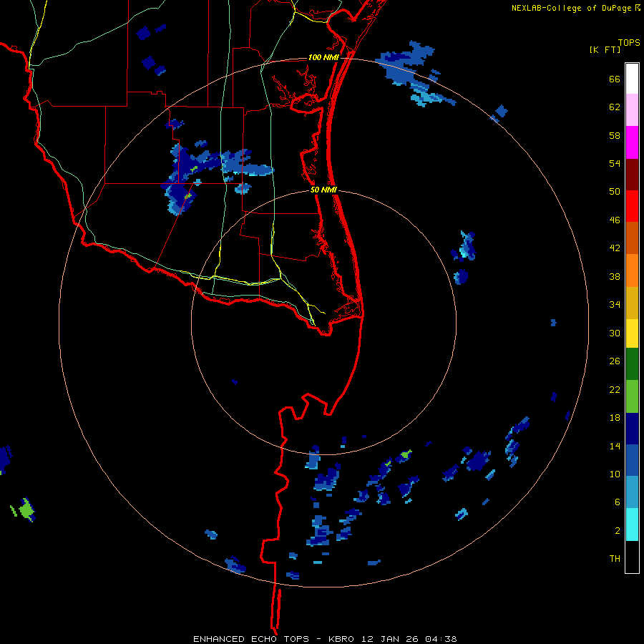
Task: Select the bright red legend swatch
Action: pyautogui.click(x=632, y=206)
